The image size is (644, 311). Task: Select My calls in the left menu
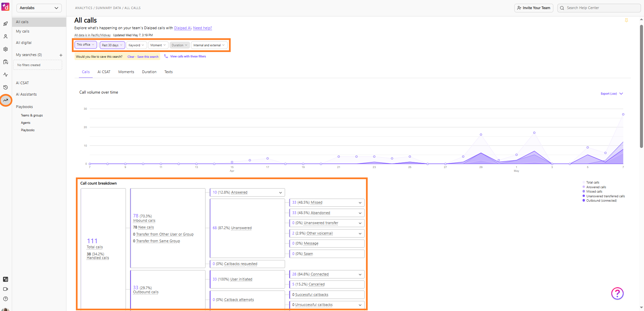tap(22, 32)
